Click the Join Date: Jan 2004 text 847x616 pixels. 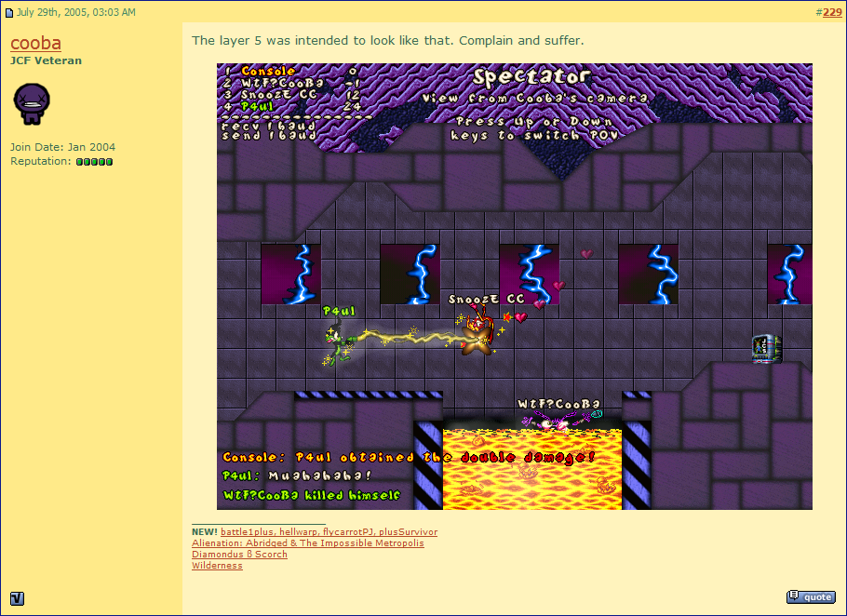62,147
